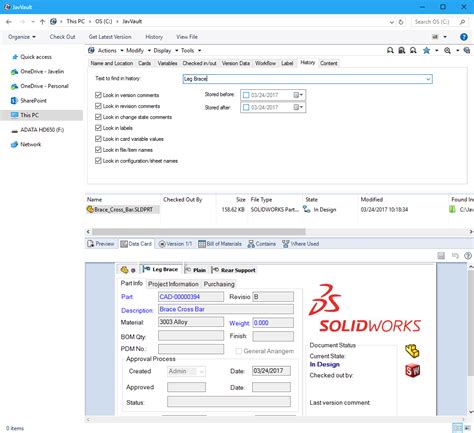Click the save icon above data card
The height and width of the screenshot is (433, 474).
(441, 255)
